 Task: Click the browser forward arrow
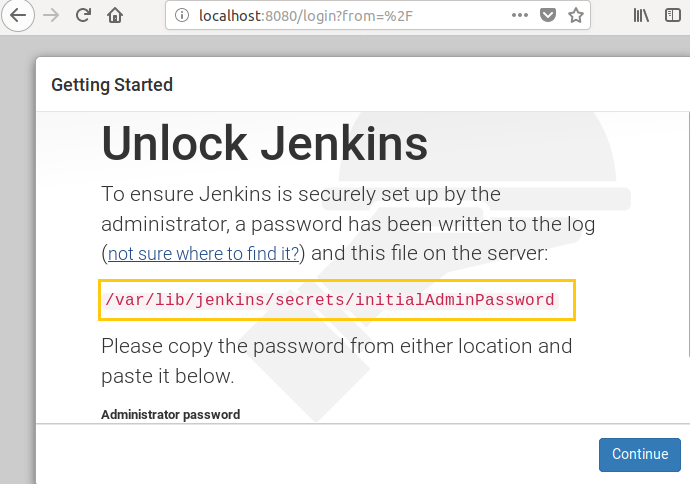point(52,16)
